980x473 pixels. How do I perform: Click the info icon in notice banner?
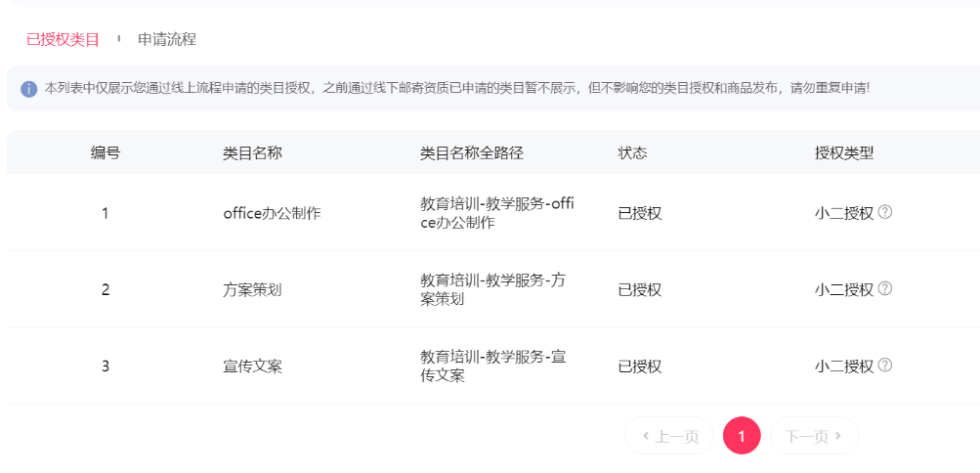click(29, 89)
